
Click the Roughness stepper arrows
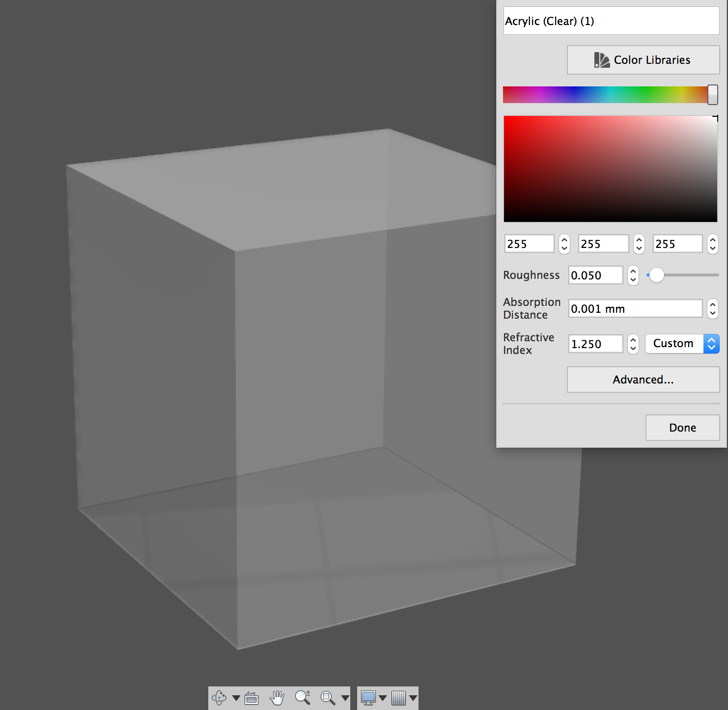633,275
